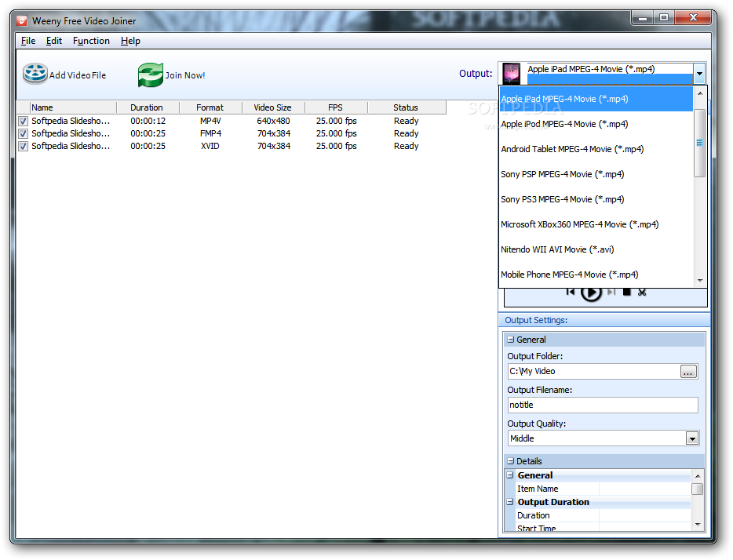Viewport: 733px width, 560px height.
Task: Click the Output Folder path field
Action: (x=593, y=371)
